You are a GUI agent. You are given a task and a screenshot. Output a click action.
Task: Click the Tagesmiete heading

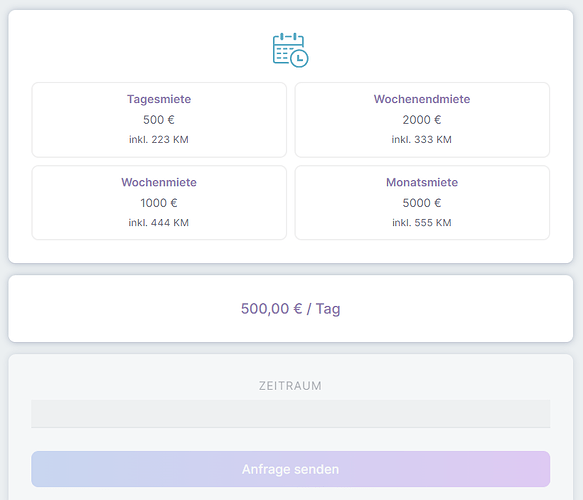[x=159, y=99]
